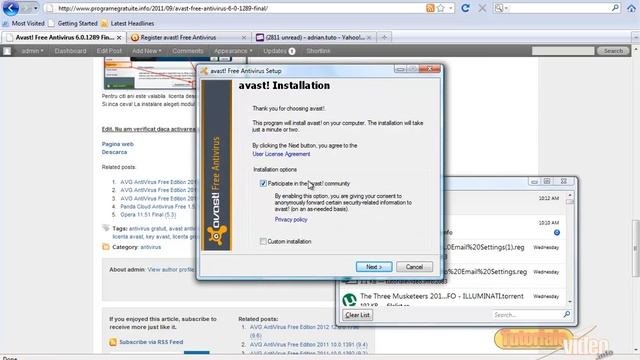640x360 pixels.
Task: Focus the Downloads window search field
Action: (x=527, y=315)
